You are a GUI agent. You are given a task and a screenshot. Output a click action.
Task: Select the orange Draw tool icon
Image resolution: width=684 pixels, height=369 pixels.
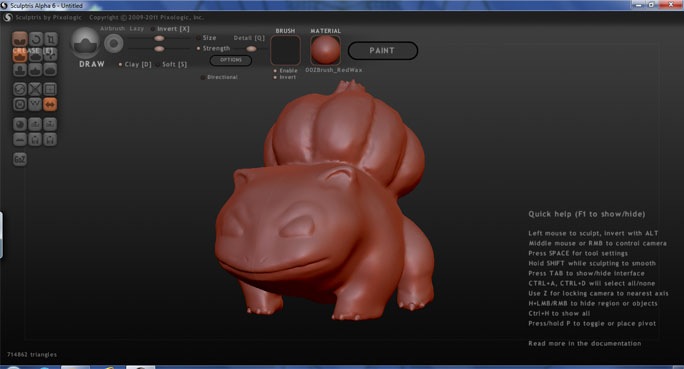20,55
